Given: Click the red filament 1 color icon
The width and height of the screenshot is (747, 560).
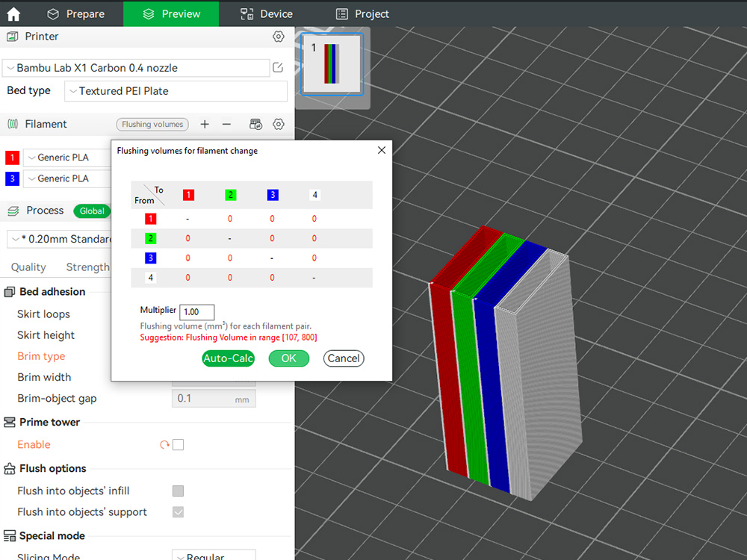Looking at the screenshot, I should coord(10,158).
